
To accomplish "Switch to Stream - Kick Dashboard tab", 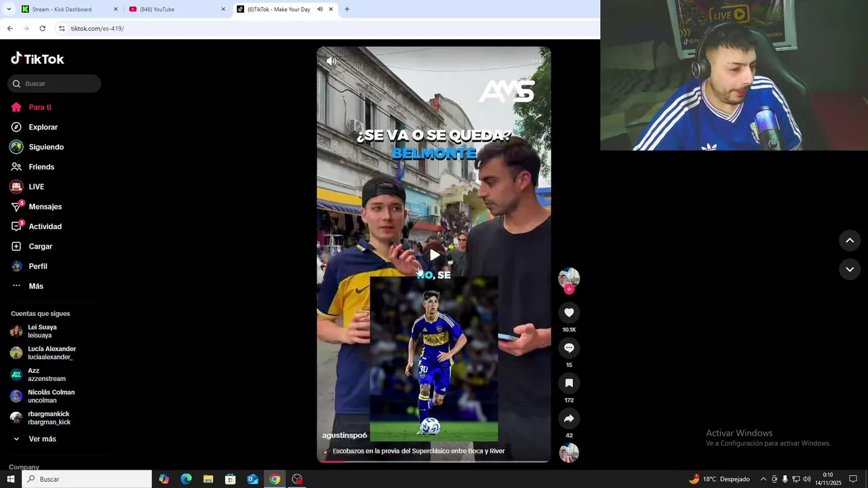I will point(70,9).
